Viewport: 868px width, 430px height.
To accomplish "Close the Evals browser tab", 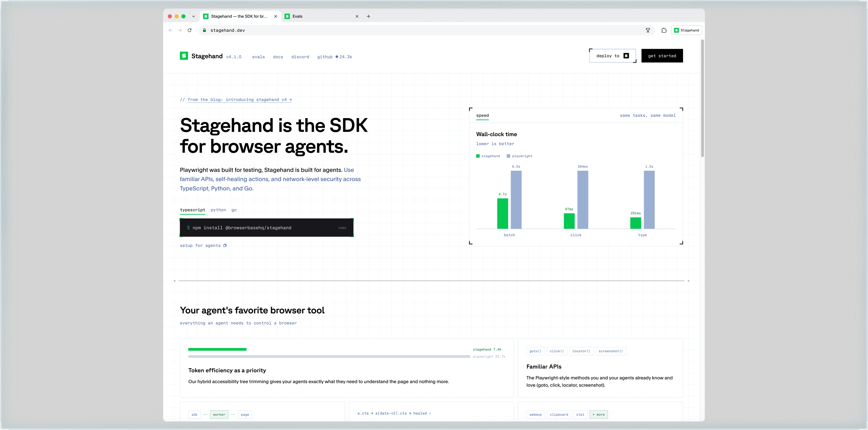I will point(357,16).
